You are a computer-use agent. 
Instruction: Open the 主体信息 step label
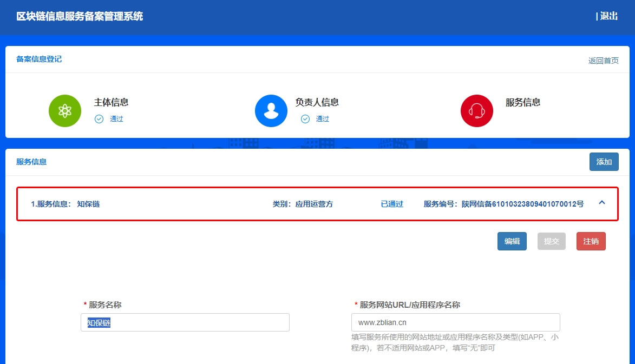(111, 102)
